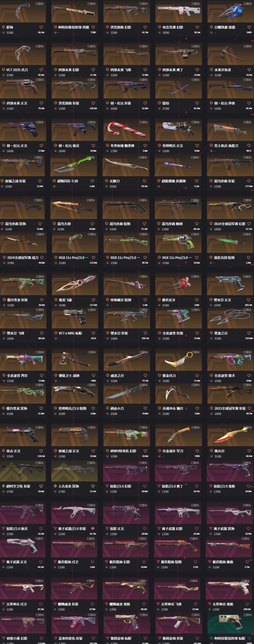
Task: Click the 超限闪存 匕首 green knife image
Action: (74, 165)
